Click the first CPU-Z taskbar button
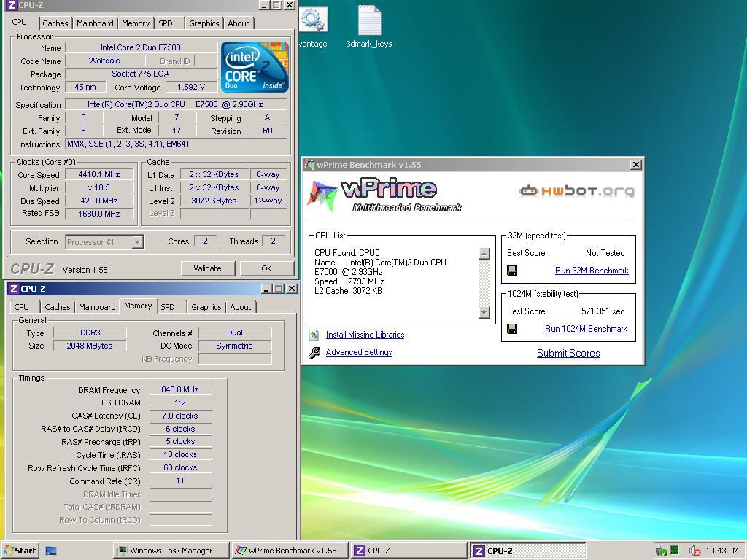Image resolution: width=747 pixels, height=560 pixels. [409, 551]
